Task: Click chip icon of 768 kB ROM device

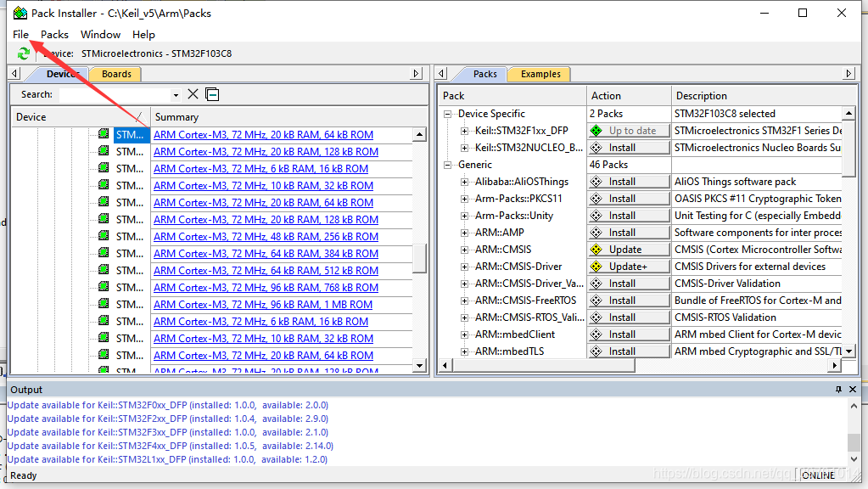Action: pyautogui.click(x=104, y=286)
